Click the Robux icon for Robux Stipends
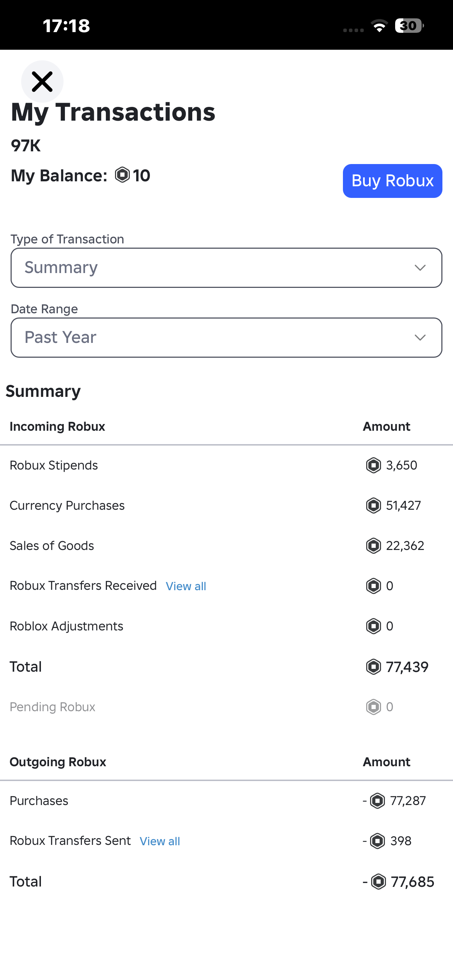The image size is (453, 980). (x=374, y=465)
